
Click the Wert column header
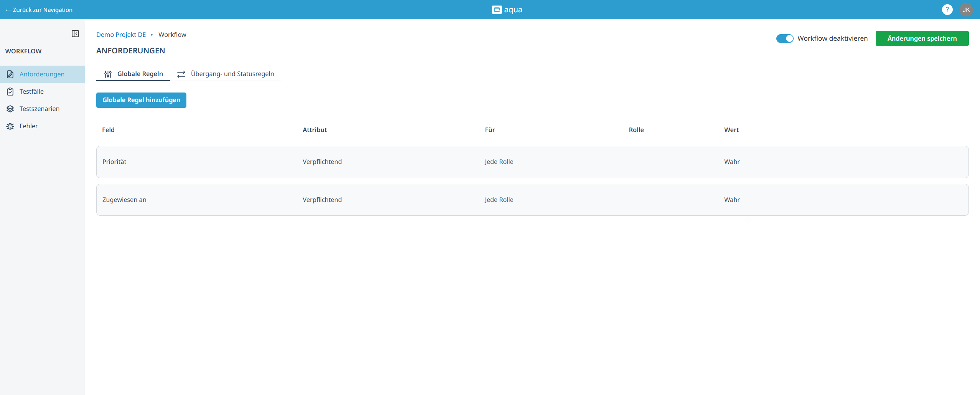tap(731, 130)
